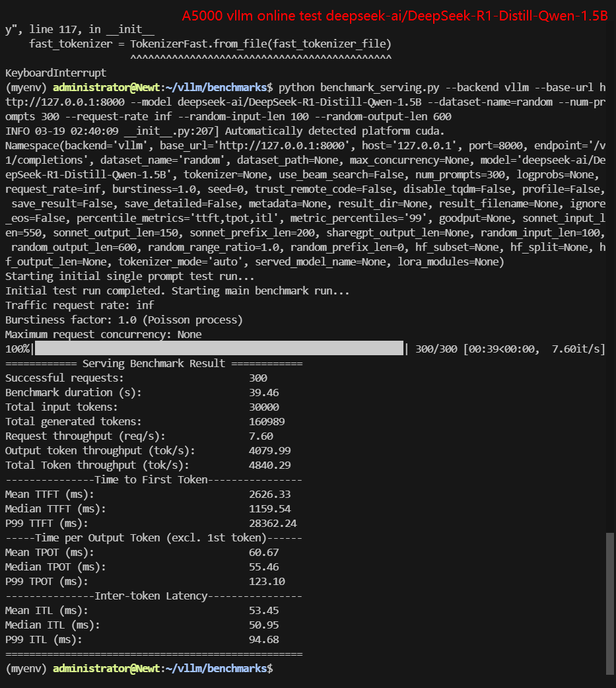The image size is (616, 688).
Task: Click the '300/300 [00:39<00:00, 7.60it/s]' progress counter
Action: click(x=510, y=349)
